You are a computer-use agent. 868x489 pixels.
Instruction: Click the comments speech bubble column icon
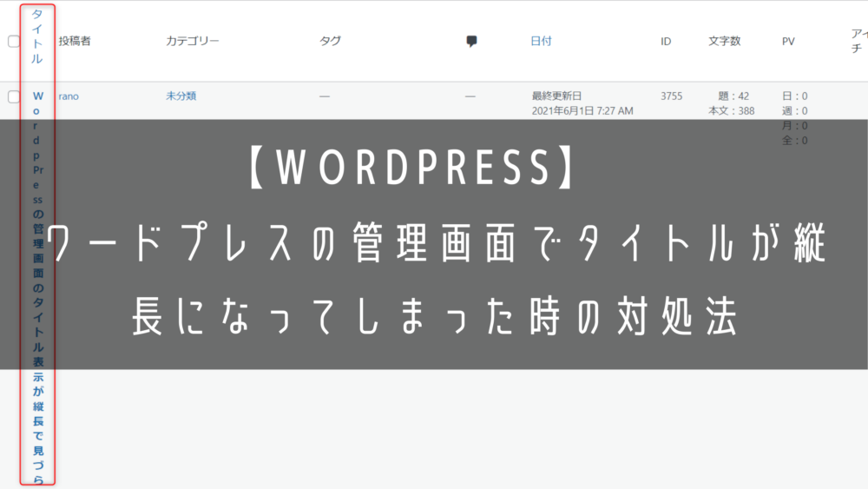(x=471, y=41)
